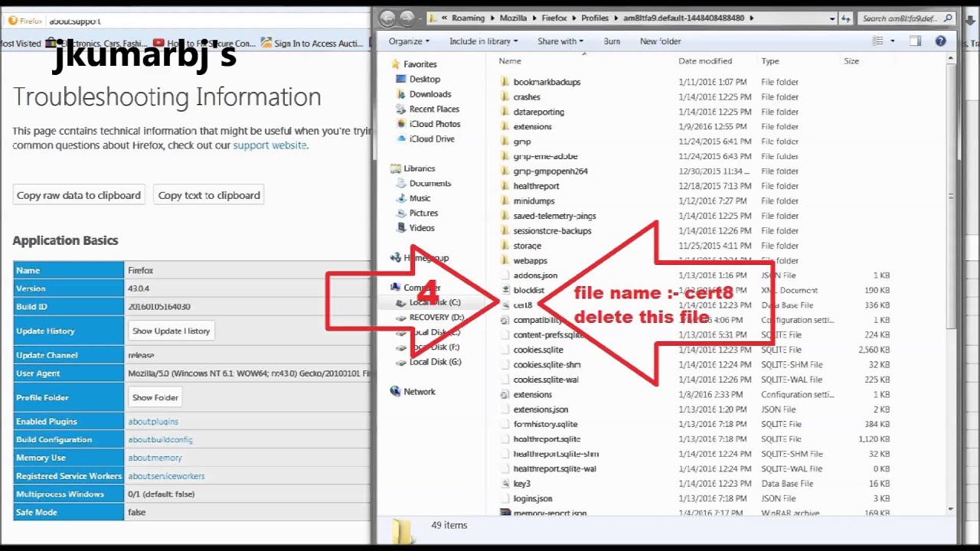Open address bar history dropdown arrow
This screenshot has width=980, height=551.
pos(831,18)
